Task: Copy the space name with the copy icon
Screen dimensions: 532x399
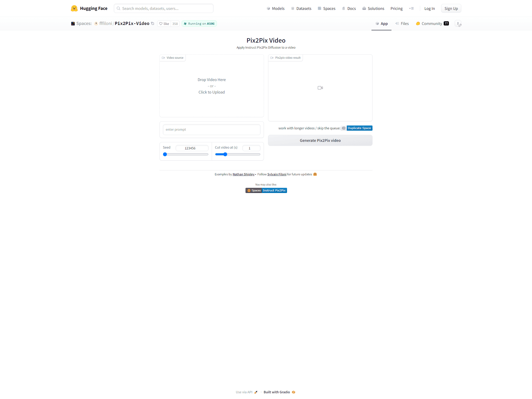Action: point(153,23)
